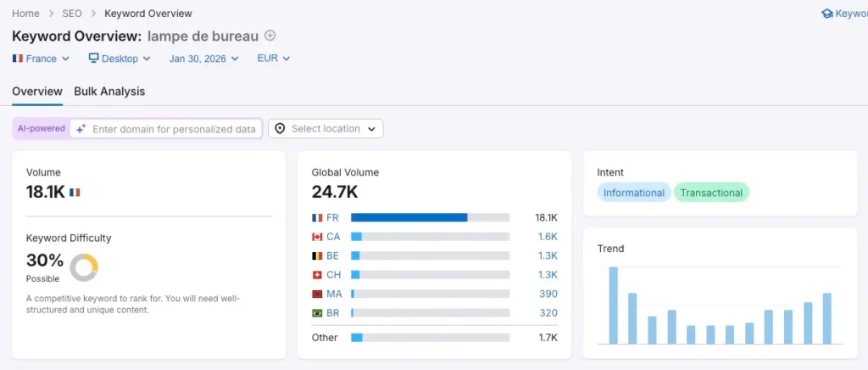This screenshot has height=370, width=868.
Task: Click the 1.7K value in the Other row
Action: coord(548,337)
